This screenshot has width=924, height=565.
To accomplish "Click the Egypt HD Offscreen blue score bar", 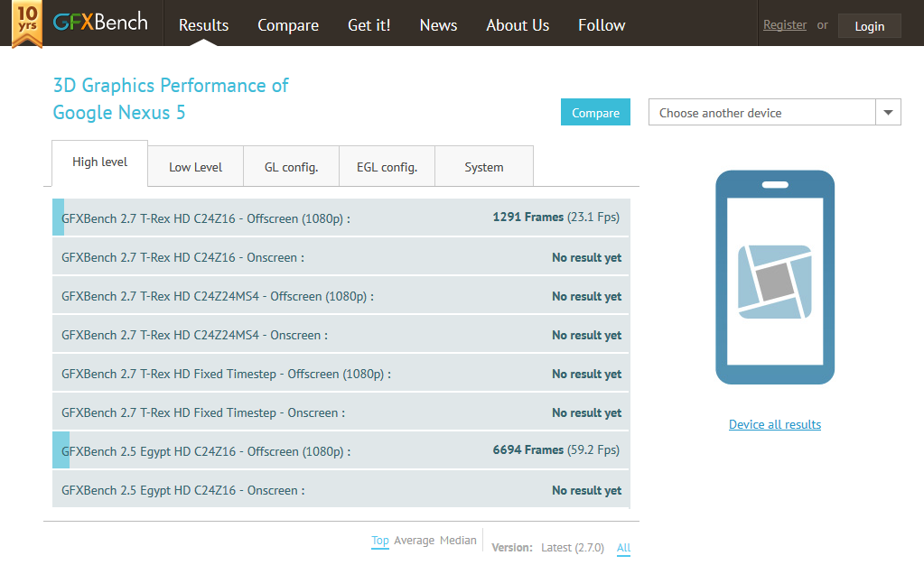I will click(x=61, y=450).
